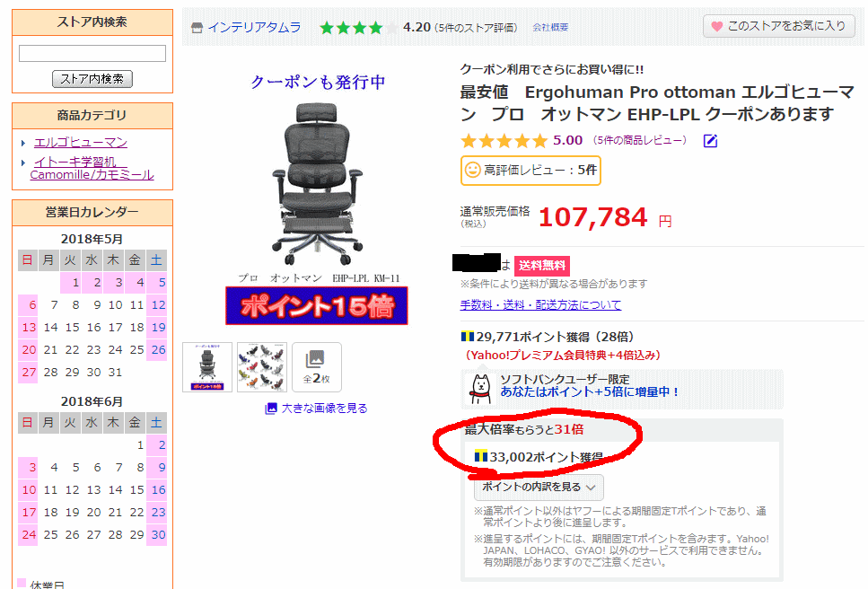Click the T-point flag icon beside 29,771ポイント

tap(468, 336)
